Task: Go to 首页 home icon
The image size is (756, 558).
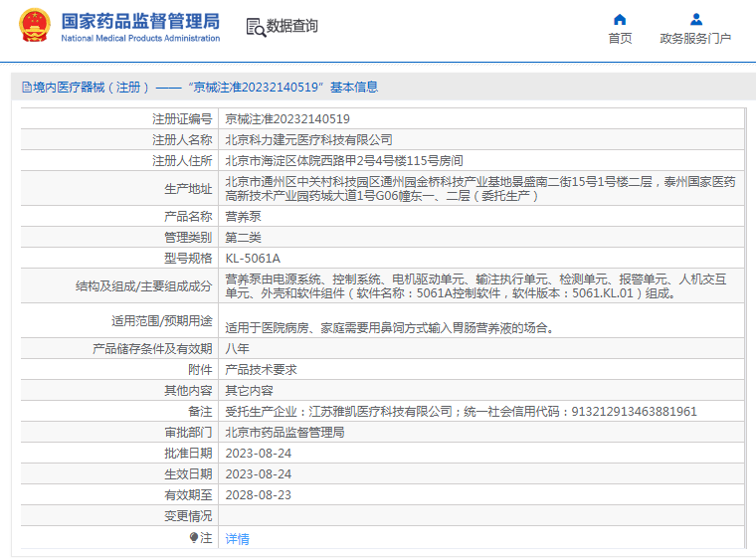Action: click(x=620, y=19)
